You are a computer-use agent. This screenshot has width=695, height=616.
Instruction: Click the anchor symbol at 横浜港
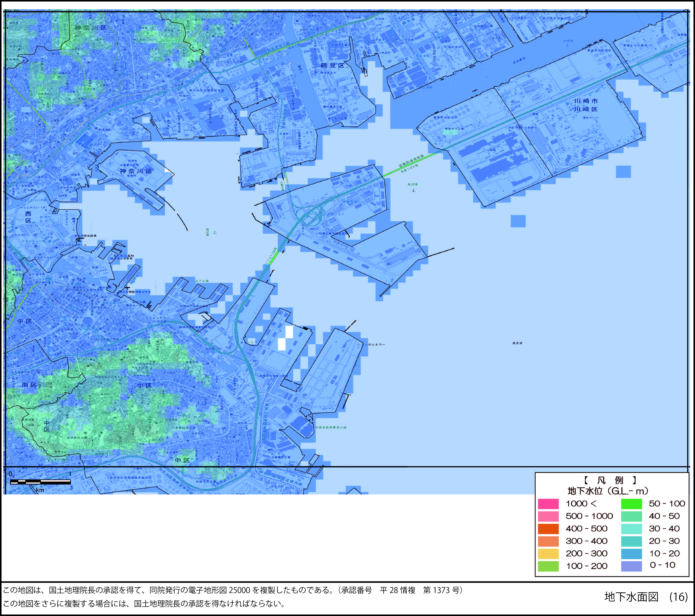[215, 233]
